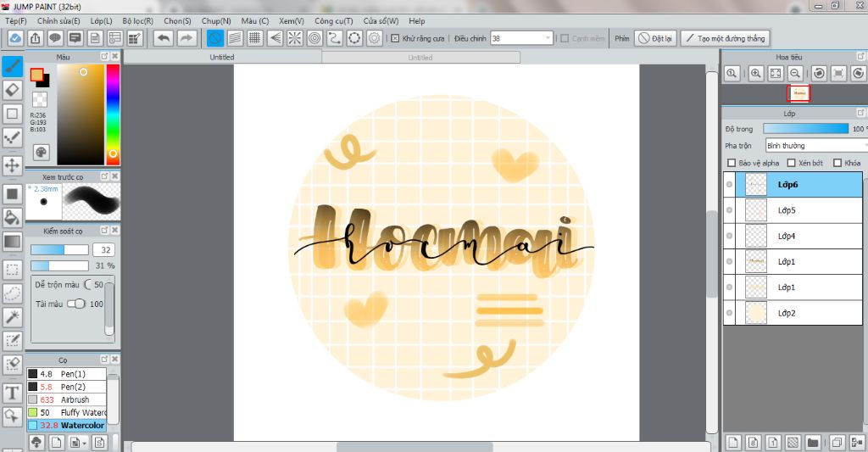Select the Move tool with four arrows

coord(12,165)
